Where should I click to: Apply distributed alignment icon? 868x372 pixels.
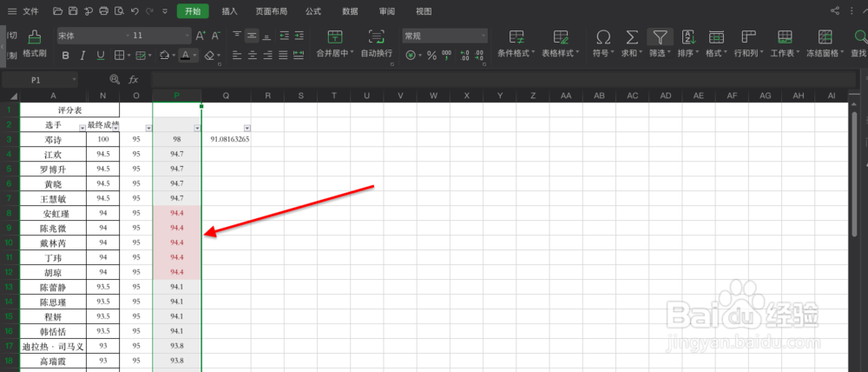click(x=299, y=56)
